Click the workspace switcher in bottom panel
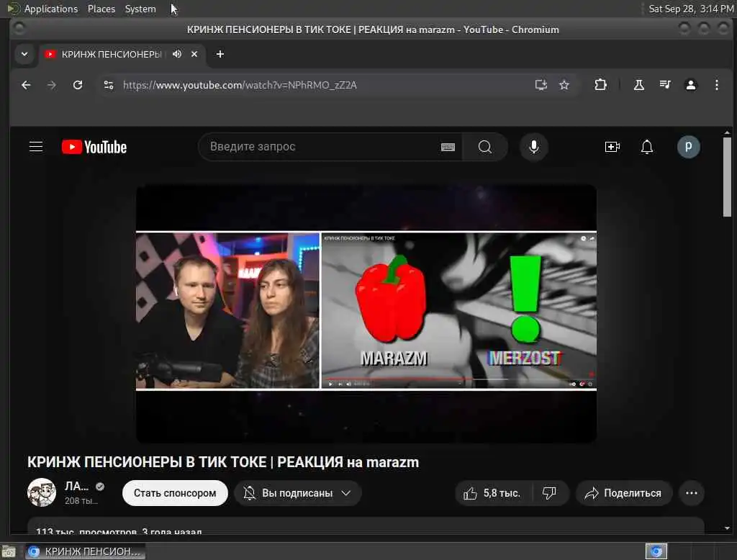This screenshot has height=560, width=737. (656, 551)
